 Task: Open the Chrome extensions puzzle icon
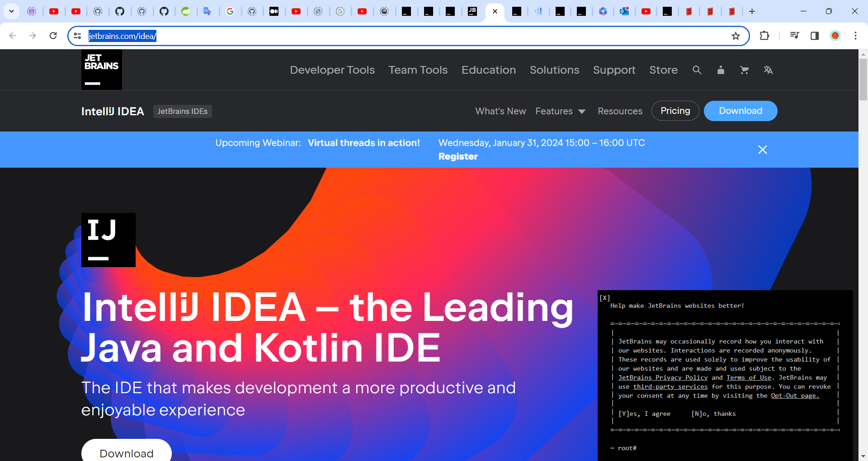coord(764,36)
